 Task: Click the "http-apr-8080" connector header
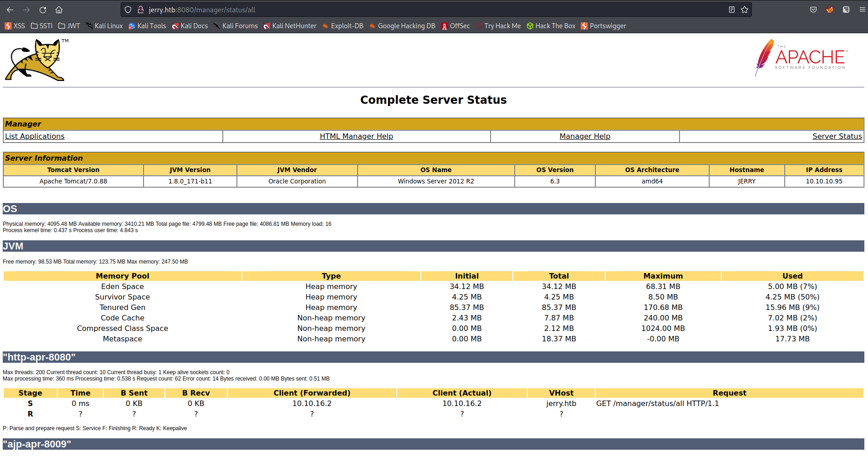[x=434, y=357]
